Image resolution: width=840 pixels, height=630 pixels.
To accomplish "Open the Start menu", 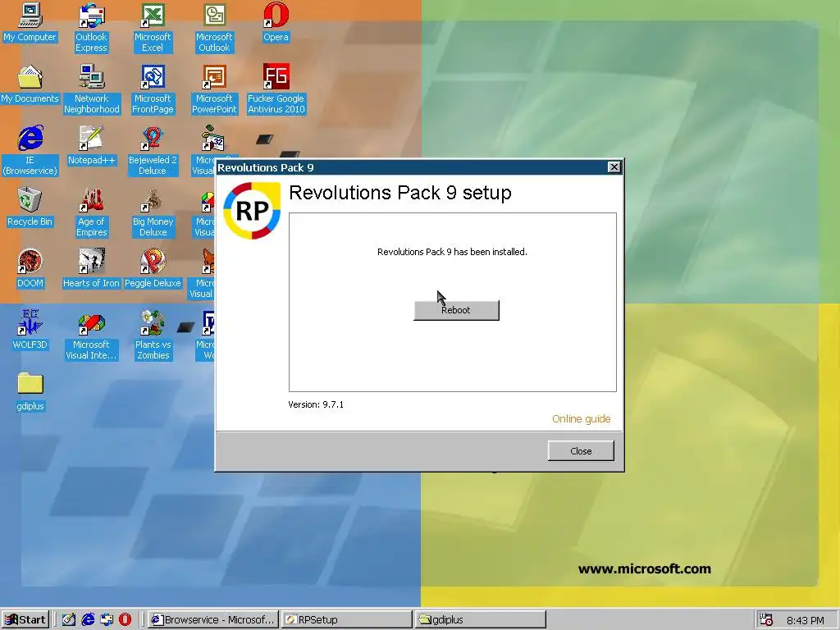I will (x=25, y=620).
